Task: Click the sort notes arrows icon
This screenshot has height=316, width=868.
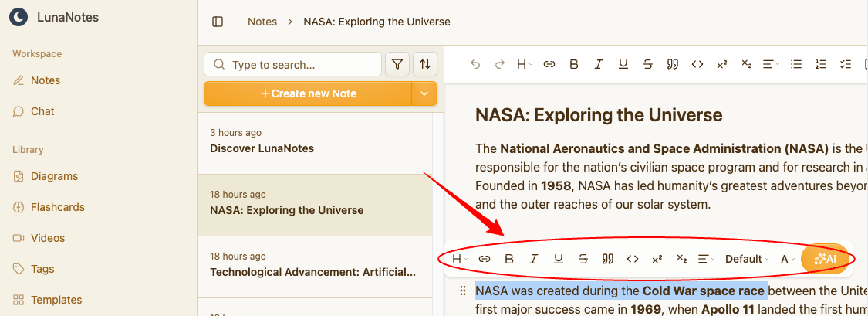Action: (425, 65)
